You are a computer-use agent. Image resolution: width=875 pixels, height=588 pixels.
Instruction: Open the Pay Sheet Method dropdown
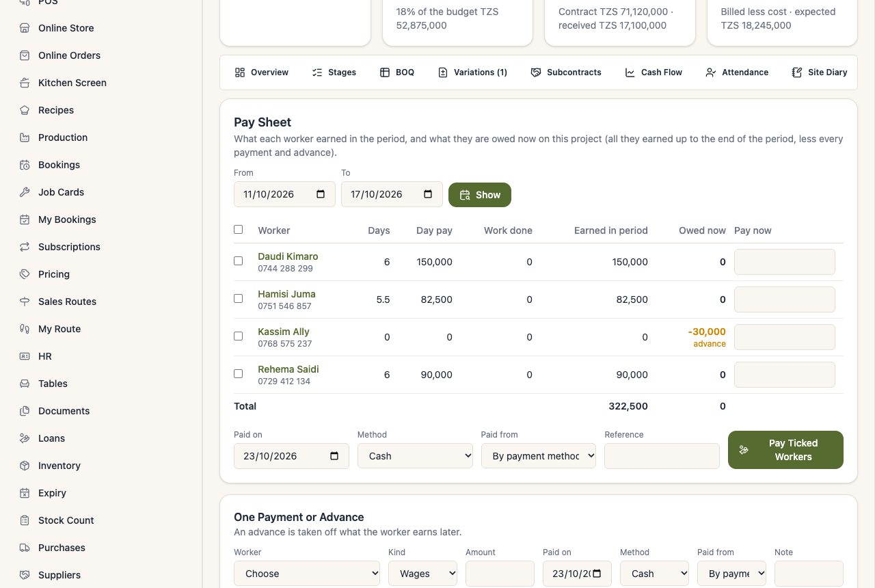click(x=415, y=456)
